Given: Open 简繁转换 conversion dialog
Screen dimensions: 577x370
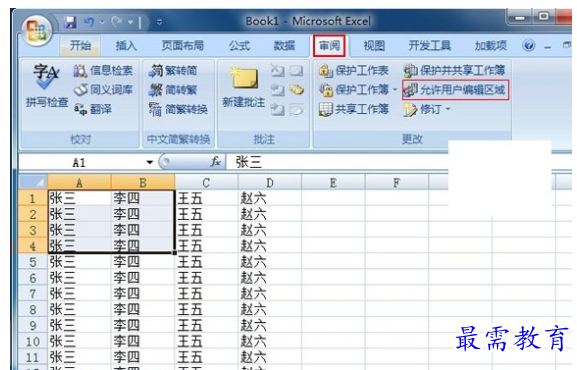Looking at the screenshot, I should point(178,109).
